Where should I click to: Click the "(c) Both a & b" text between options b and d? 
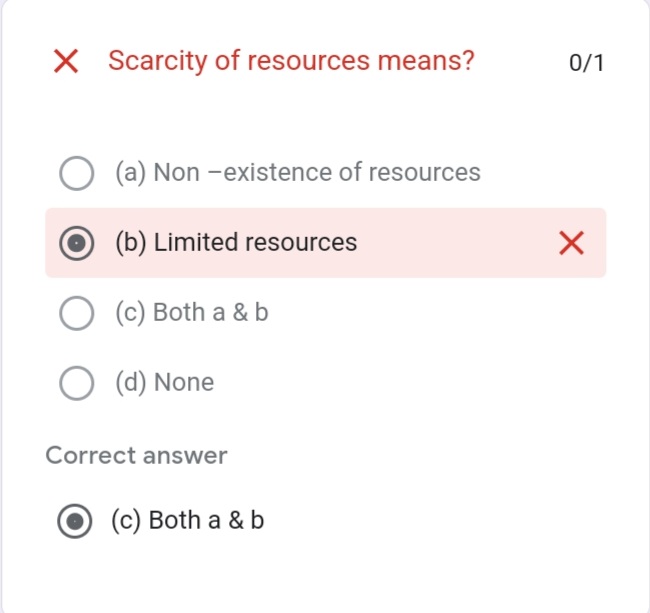tap(191, 313)
